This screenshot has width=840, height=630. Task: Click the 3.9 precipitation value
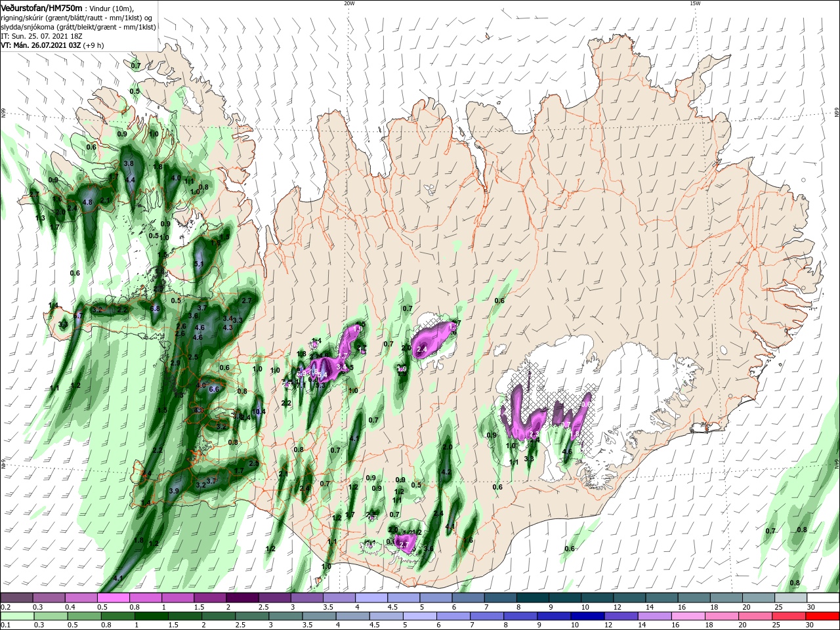click(x=174, y=491)
